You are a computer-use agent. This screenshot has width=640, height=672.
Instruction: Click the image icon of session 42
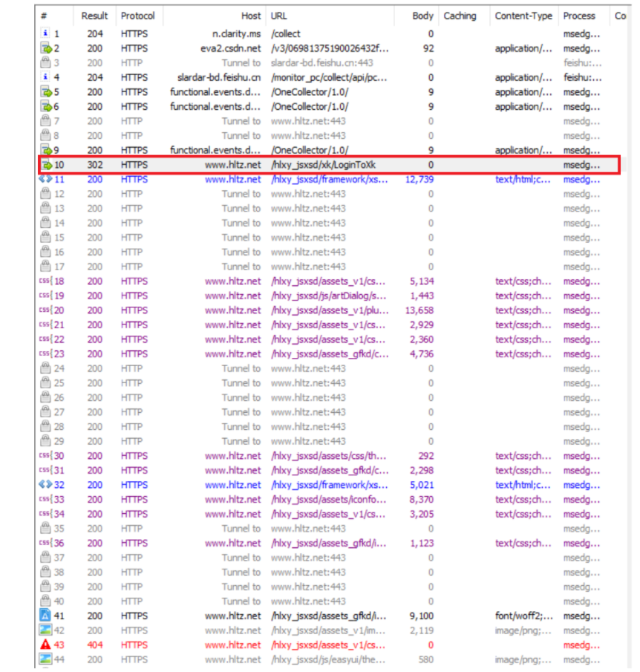pos(45,630)
